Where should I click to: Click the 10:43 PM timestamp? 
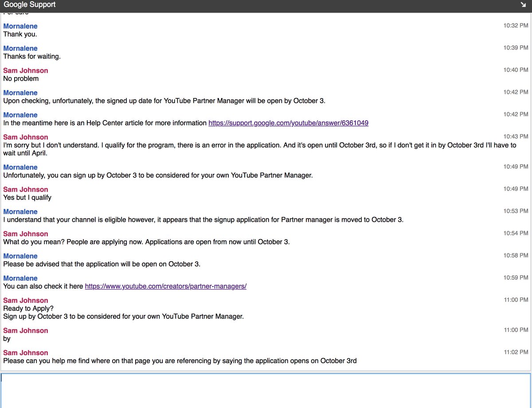[x=516, y=136]
